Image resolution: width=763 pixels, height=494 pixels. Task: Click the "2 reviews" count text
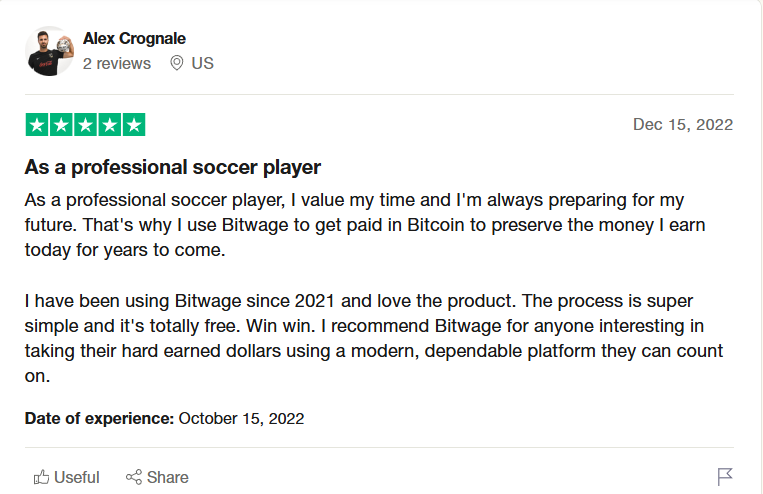[x=117, y=63]
